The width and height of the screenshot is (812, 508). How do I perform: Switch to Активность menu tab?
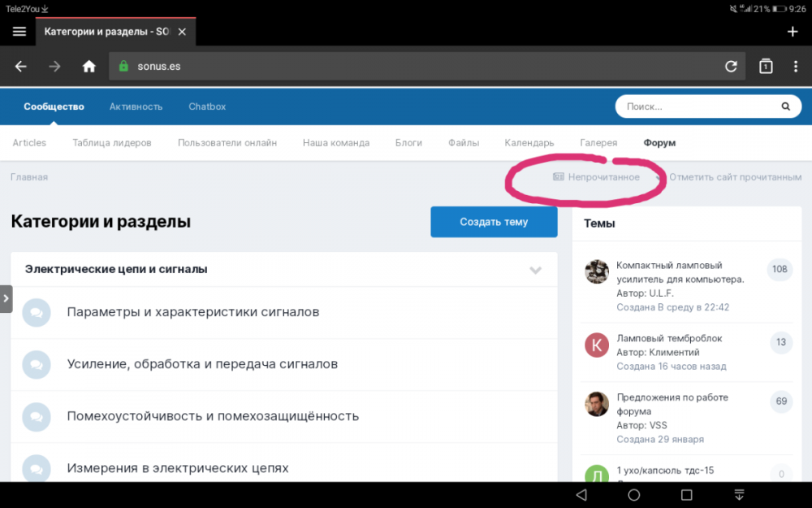136,106
